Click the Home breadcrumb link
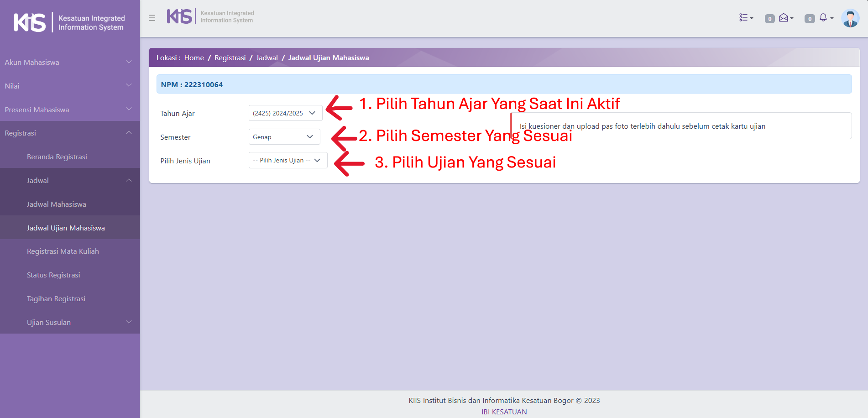868x418 pixels. [194, 58]
